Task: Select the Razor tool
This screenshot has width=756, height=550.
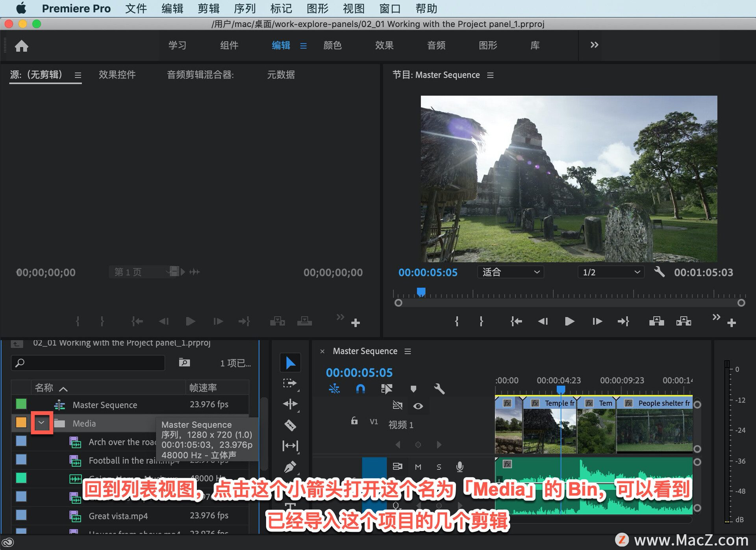Action: tap(290, 425)
